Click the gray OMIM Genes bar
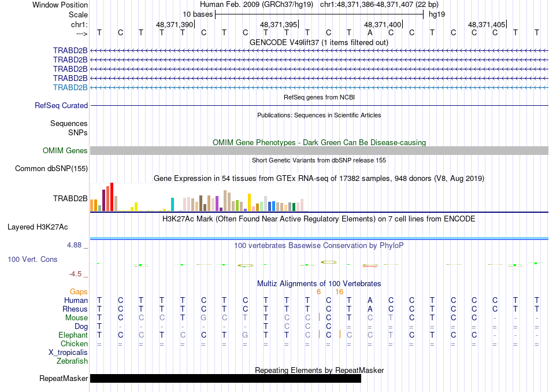 (319, 151)
